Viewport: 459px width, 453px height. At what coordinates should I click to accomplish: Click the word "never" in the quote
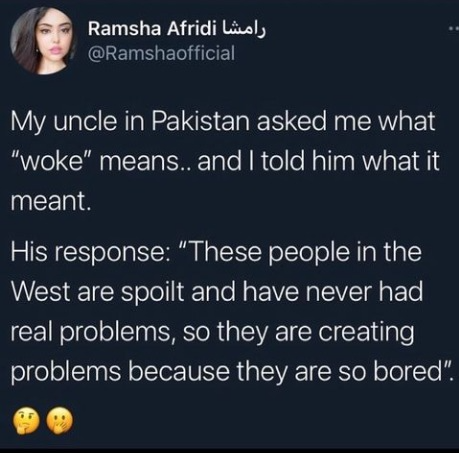(339, 292)
